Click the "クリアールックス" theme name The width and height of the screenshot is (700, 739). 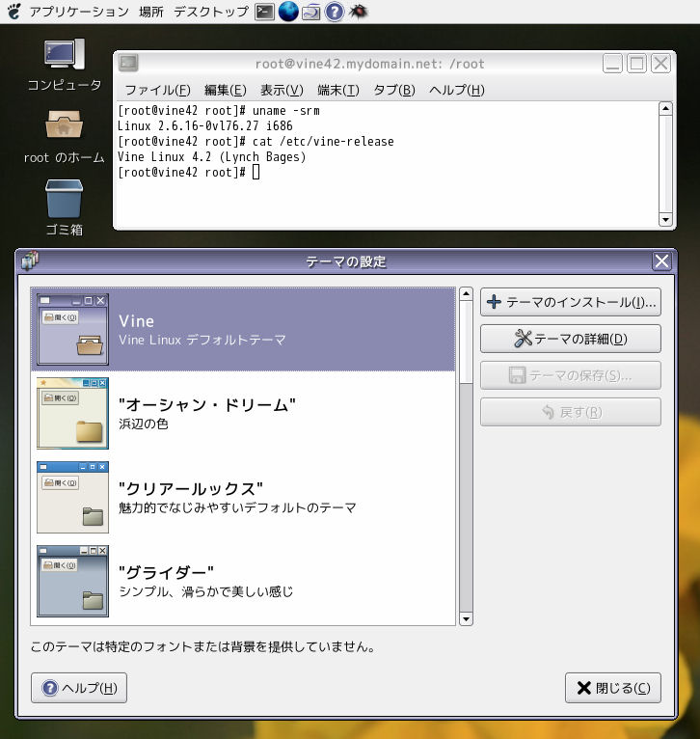tap(190, 488)
